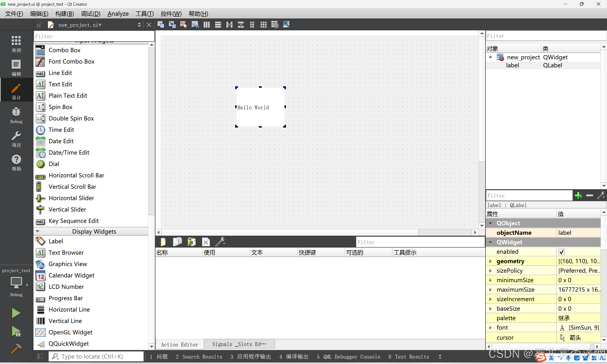Select Calendar Widget in widget box
The height and width of the screenshot is (364, 607).
point(71,275)
